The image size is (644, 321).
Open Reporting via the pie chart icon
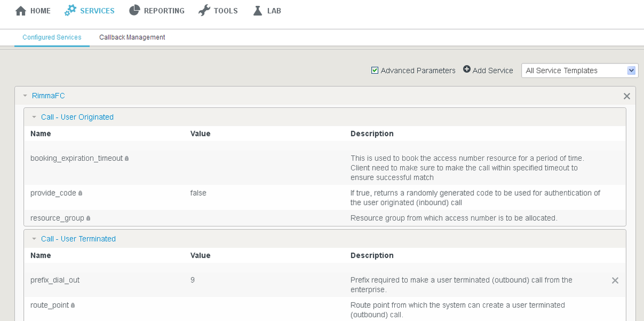tap(134, 10)
